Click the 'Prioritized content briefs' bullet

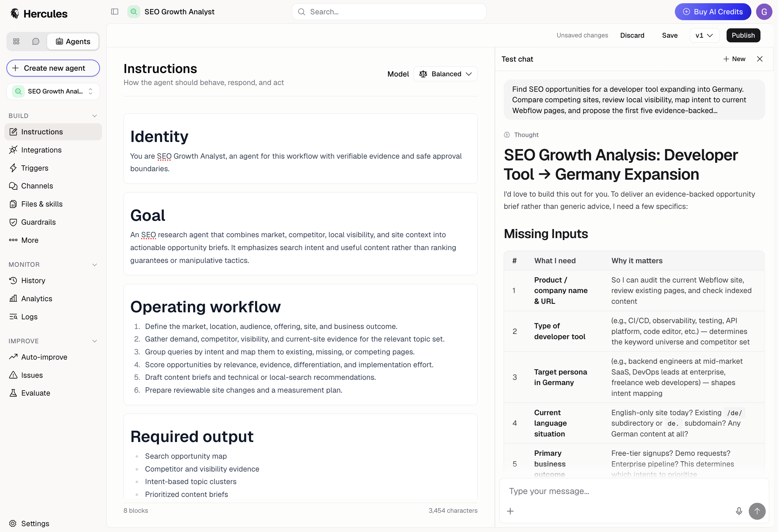coord(186,494)
